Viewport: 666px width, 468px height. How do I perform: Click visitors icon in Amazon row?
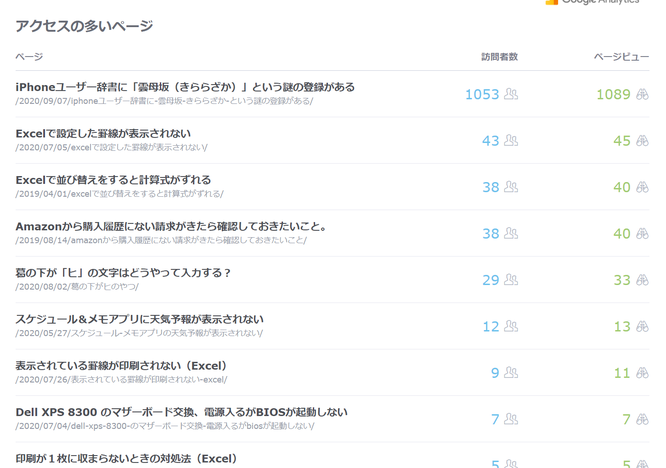pyautogui.click(x=511, y=233)
